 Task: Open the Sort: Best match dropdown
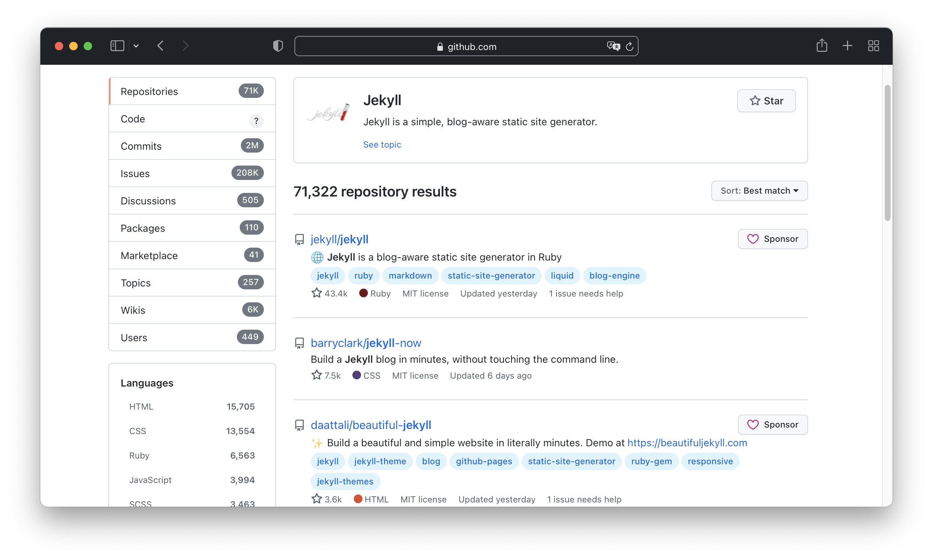(x=758, y=191)
